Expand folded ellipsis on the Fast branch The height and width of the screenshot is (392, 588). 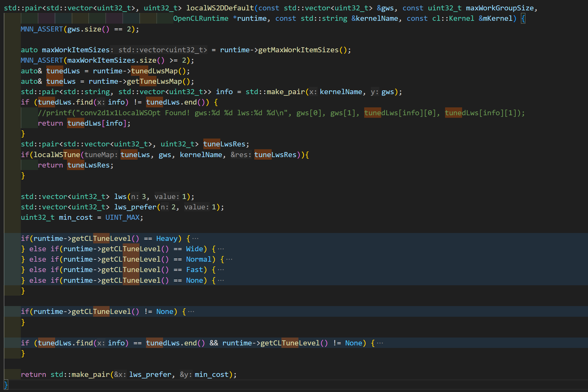(221, 270)
